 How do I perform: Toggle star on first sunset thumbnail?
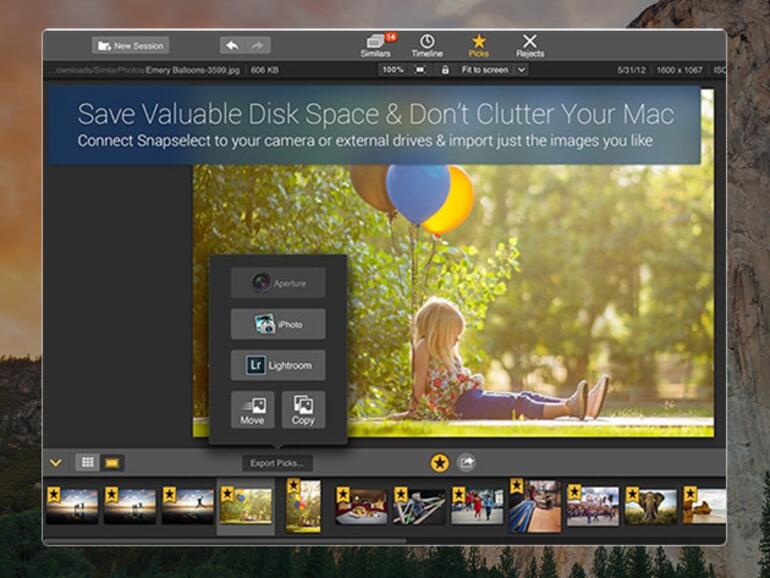coord(54,494)
